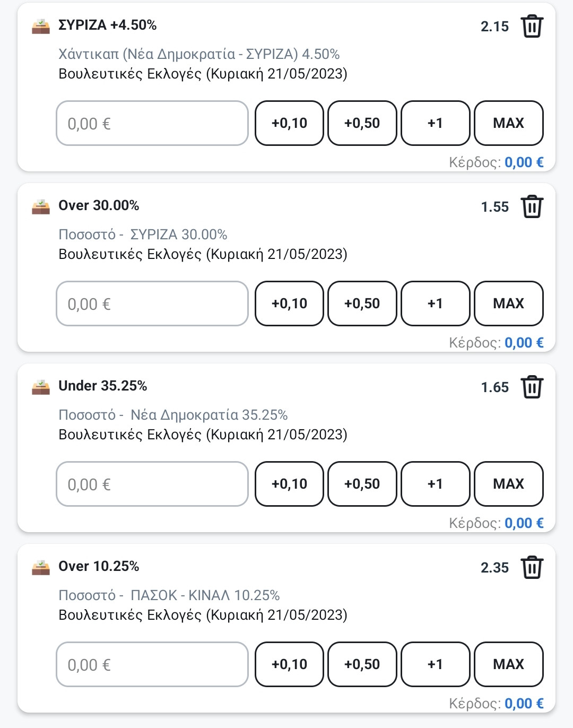This screenshot has height=728, width=573.
Task: Delete the Over 10.25% ΠΑΣΟΚ bet
Action: 532,568
